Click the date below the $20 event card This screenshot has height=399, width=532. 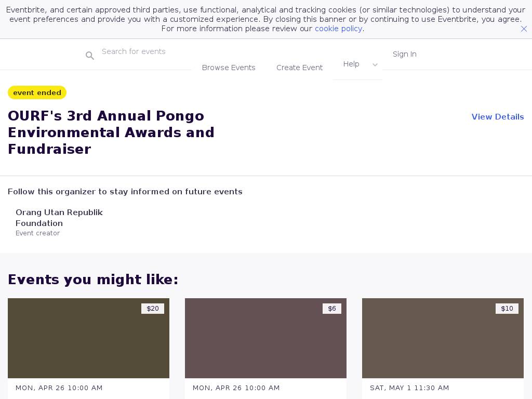[59, 388]
